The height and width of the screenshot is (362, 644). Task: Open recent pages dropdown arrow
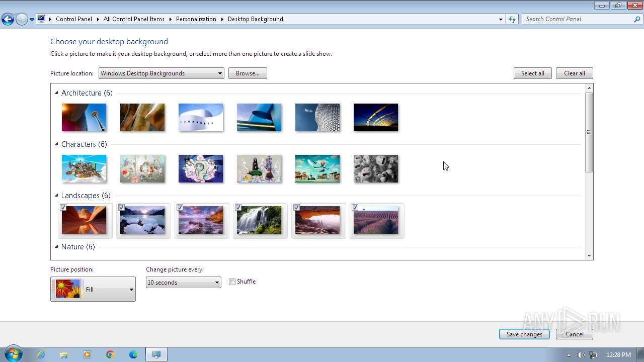(32, 20)
